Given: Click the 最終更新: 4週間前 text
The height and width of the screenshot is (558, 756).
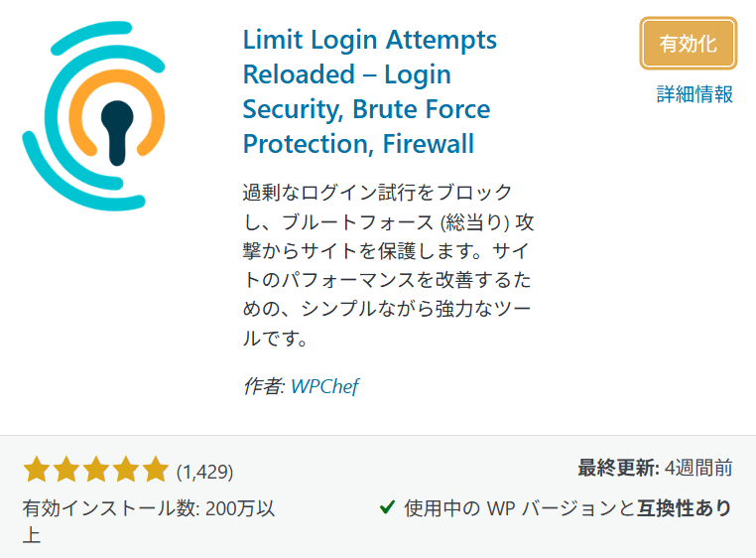Looking at the screenshot, I should pyautogui.click(x=655, y=468).
